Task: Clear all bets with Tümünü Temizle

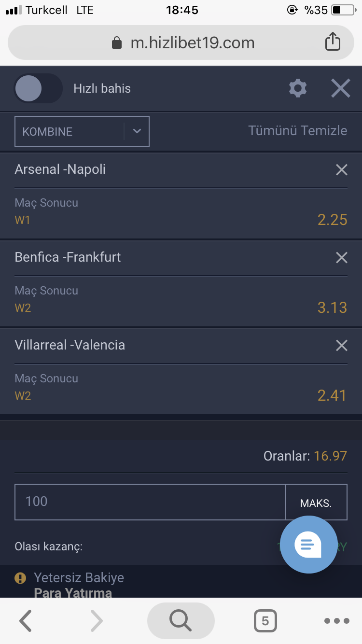Action: tap(298, 131)
